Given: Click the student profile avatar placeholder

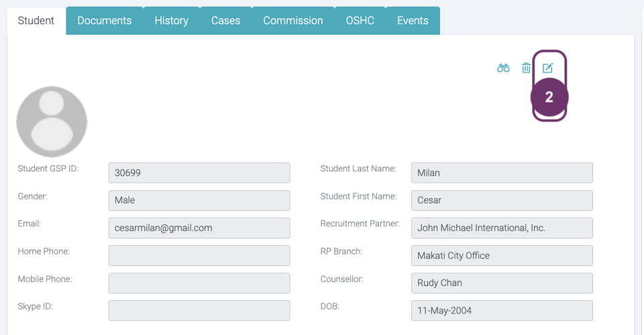Looking at the screenshot, I should tap(52, 121).
